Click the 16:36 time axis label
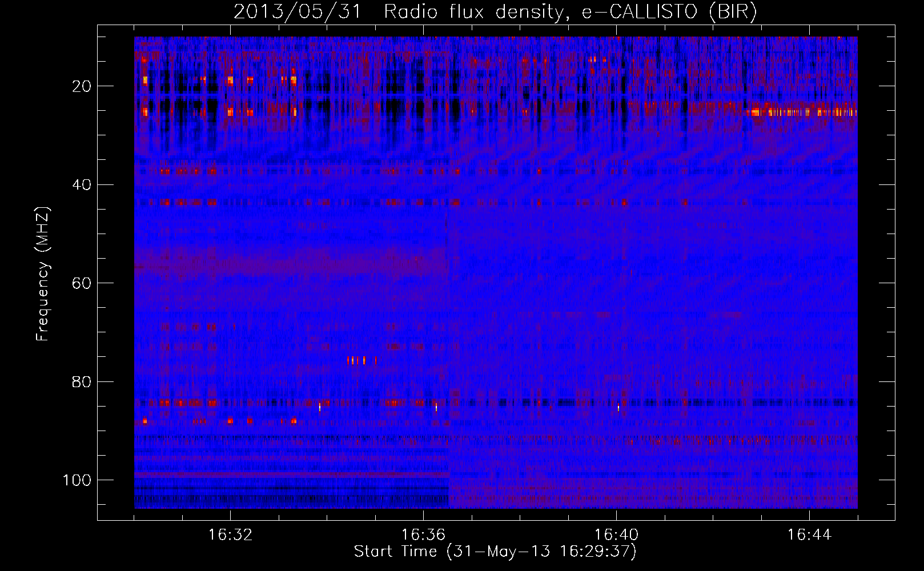 pos(423,535)
